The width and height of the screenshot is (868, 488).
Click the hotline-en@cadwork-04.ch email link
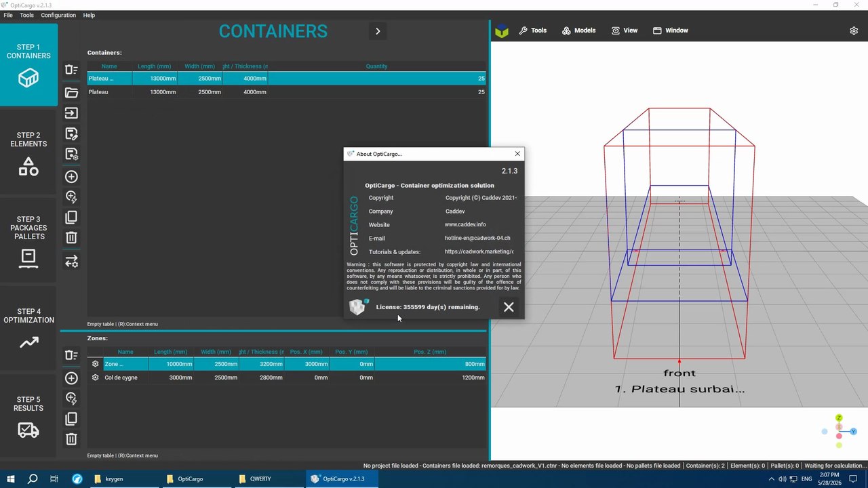click(477, 238)
